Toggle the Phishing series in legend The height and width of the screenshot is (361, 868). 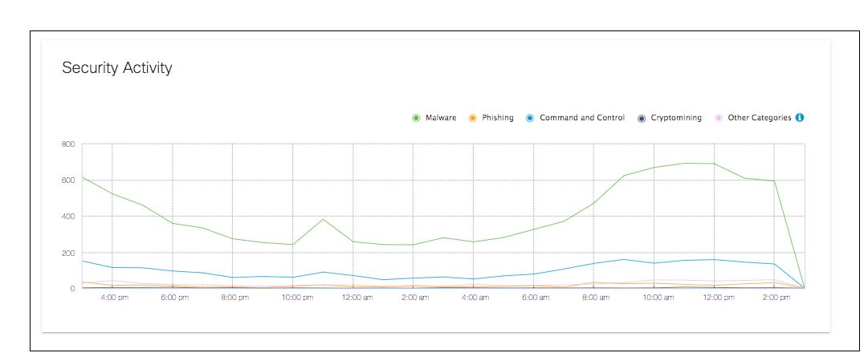tap(491, 118)
